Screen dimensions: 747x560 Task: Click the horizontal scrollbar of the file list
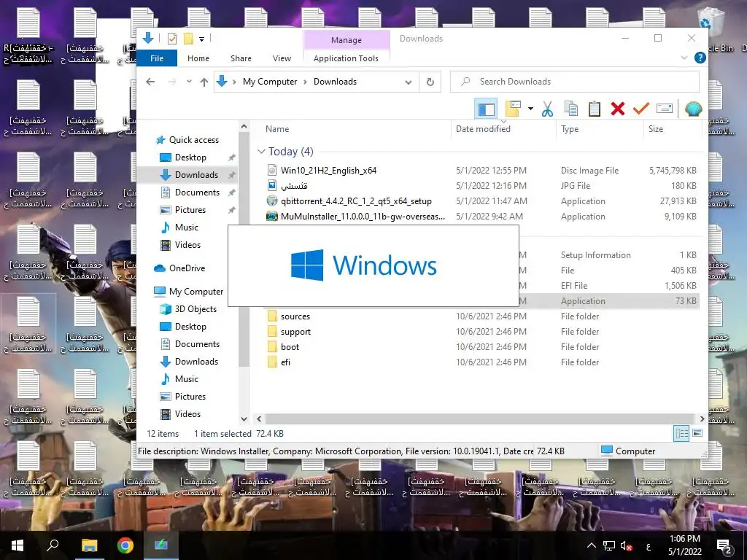click(480, 419)
